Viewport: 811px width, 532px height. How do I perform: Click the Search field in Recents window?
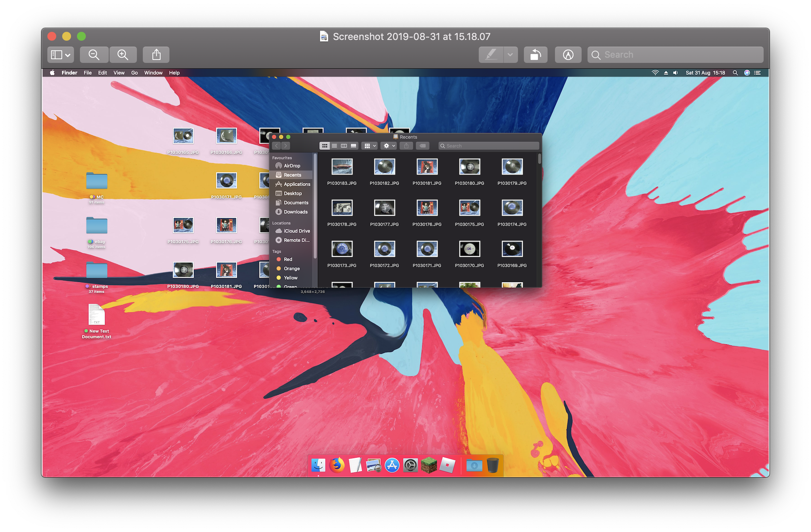pyautogui.click(x=489, y=146)
